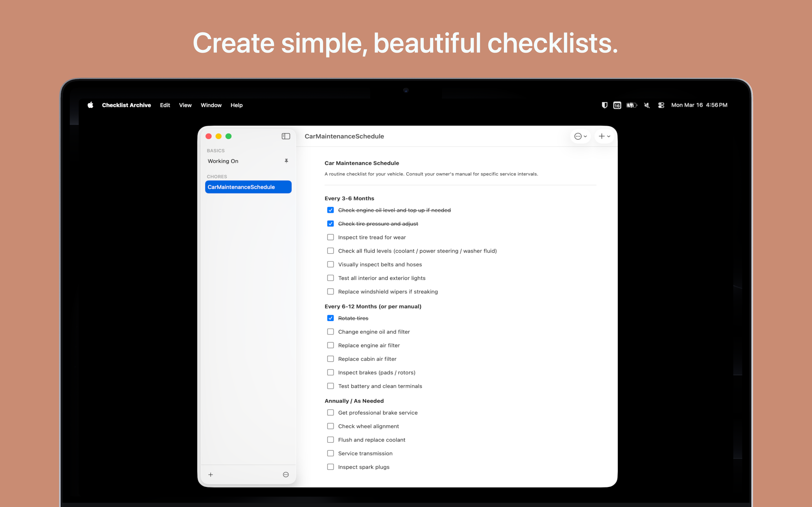
Task: Open the dropdown chevron beside the plus button
Action: (x=609, y=136)
